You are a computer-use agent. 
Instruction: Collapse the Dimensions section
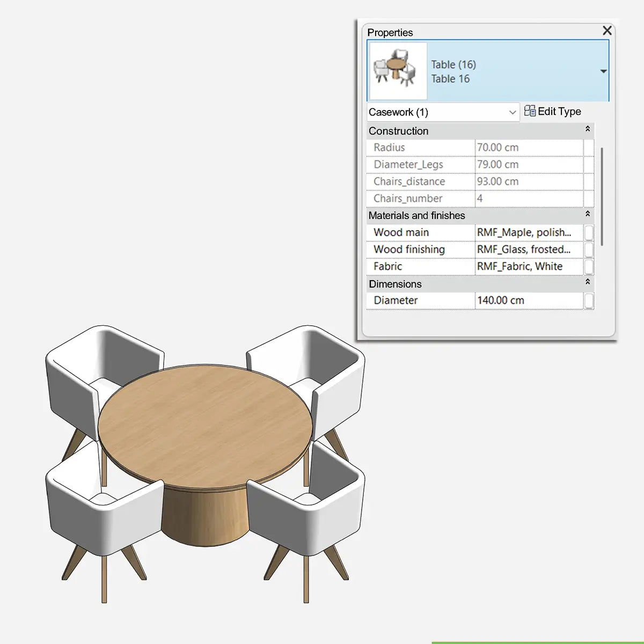point(588,283)
